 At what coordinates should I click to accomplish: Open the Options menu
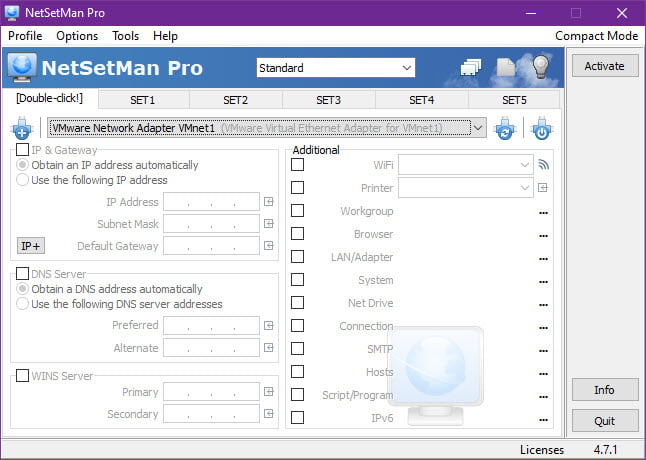pyautogui.click(x=77, y=36)
